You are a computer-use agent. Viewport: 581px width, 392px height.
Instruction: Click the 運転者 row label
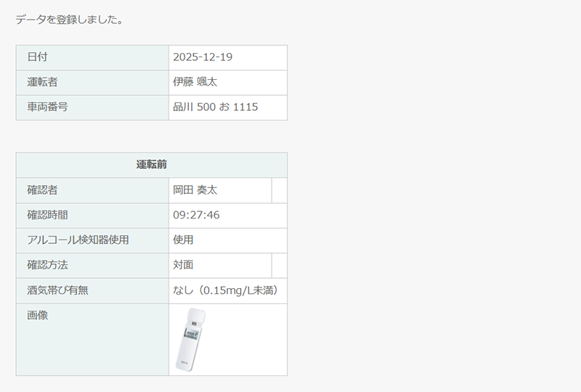pyautogui.click(x=42, y=82)
